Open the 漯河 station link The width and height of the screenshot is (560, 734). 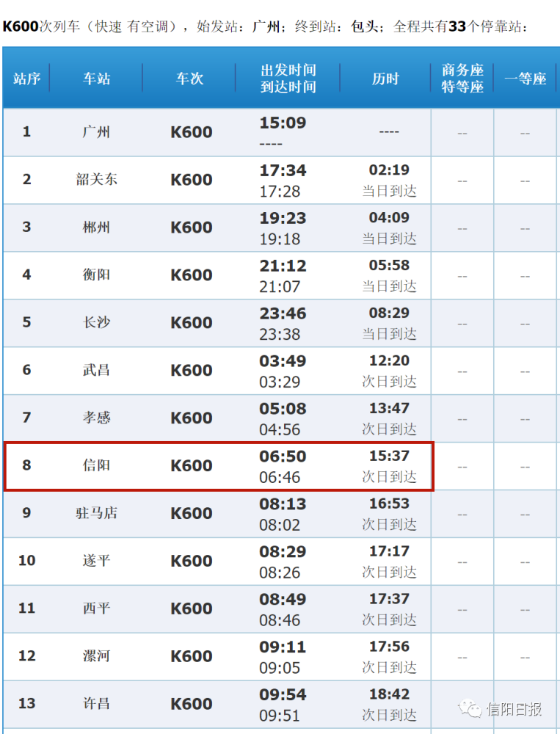[96, 655]
